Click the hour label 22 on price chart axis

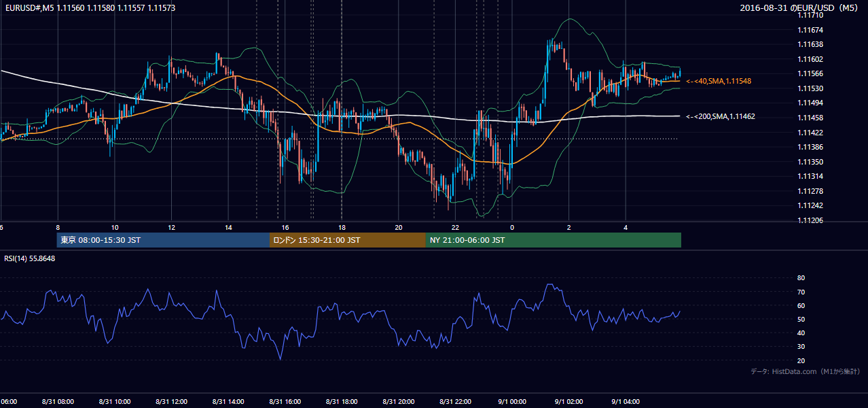click(456, 227)
